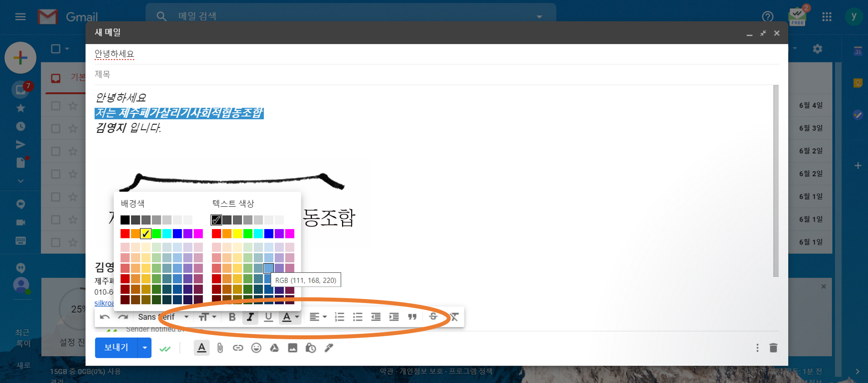Open Google Keep side panel icon

point(858,83)
